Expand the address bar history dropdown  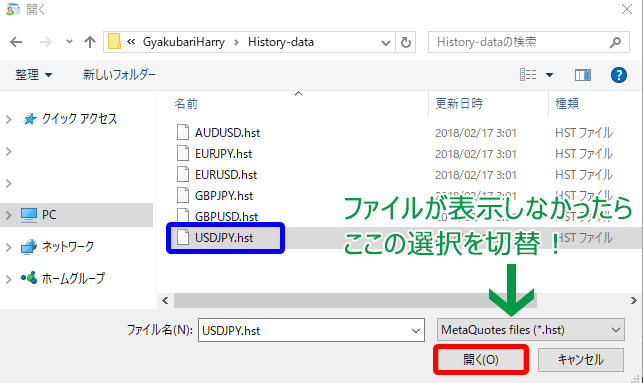click(385, 42)
